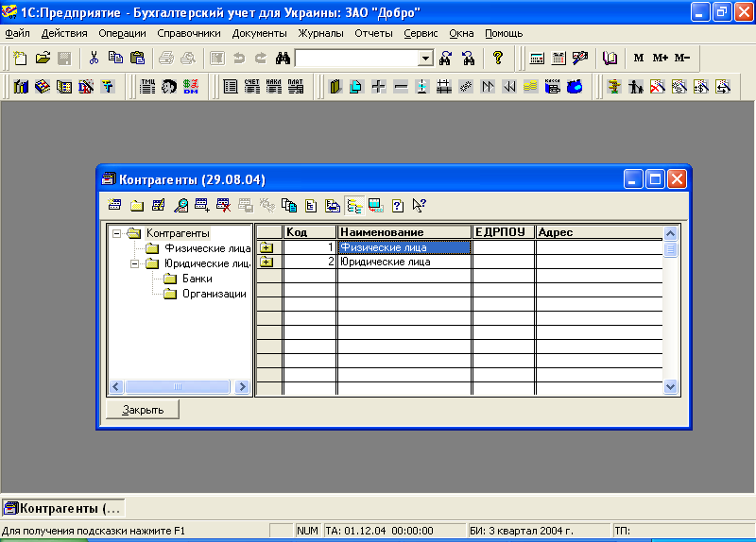756x542 pixels.
Task: Click the yellow coins stack icon
Action: pyautogui.click(x=530, y=87)
